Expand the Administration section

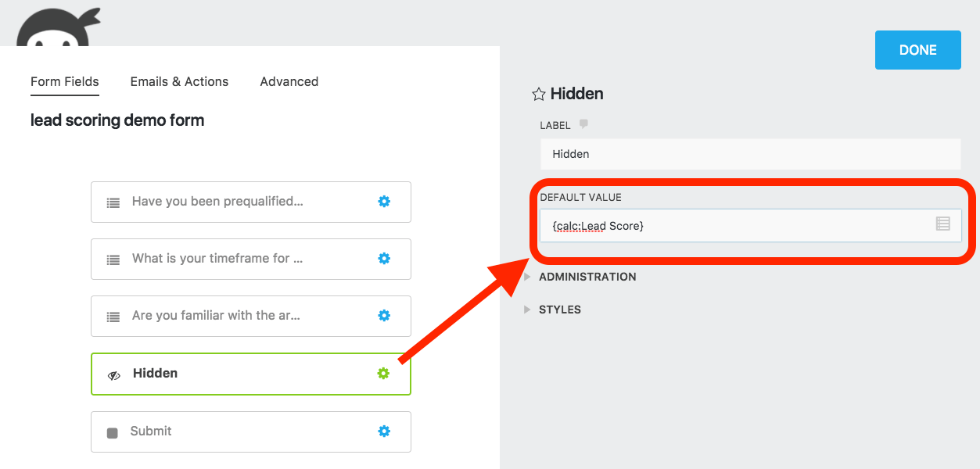tap(587, 277)
